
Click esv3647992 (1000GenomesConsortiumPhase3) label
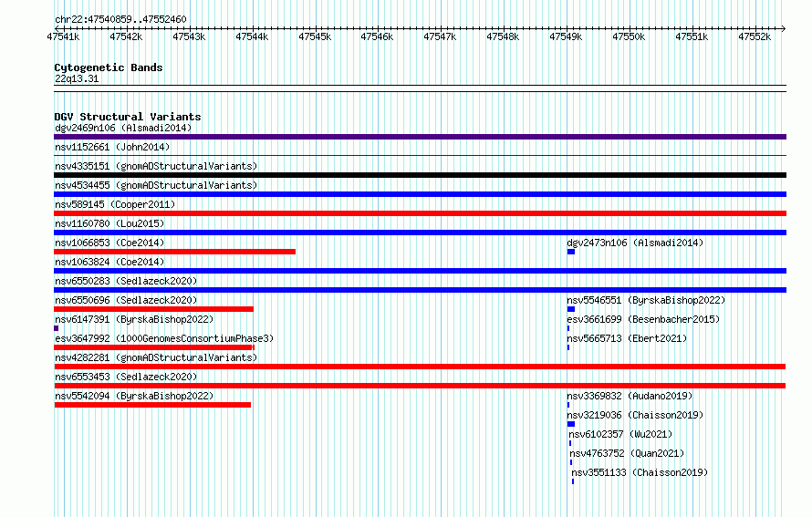[x=164, y=338]
